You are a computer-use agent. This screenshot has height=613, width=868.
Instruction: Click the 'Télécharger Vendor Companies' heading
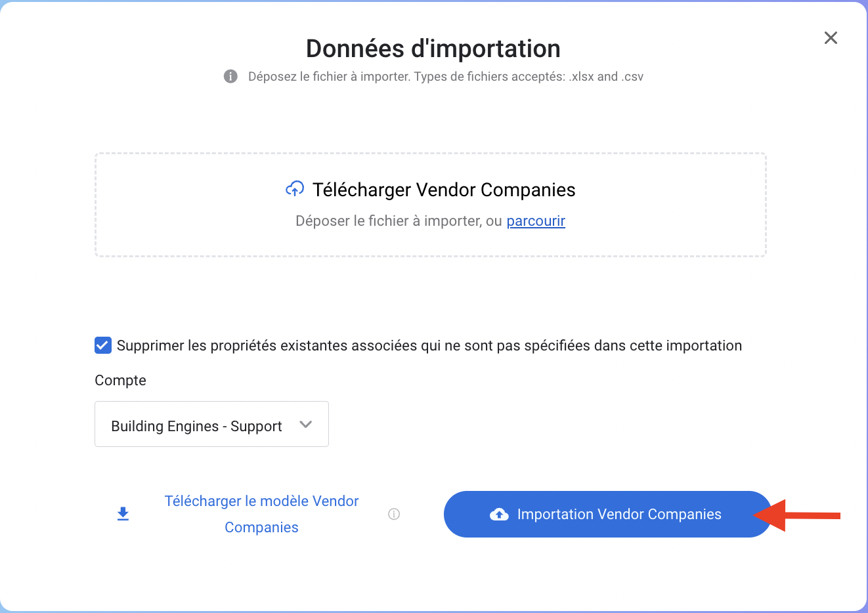tap(444, 190)
